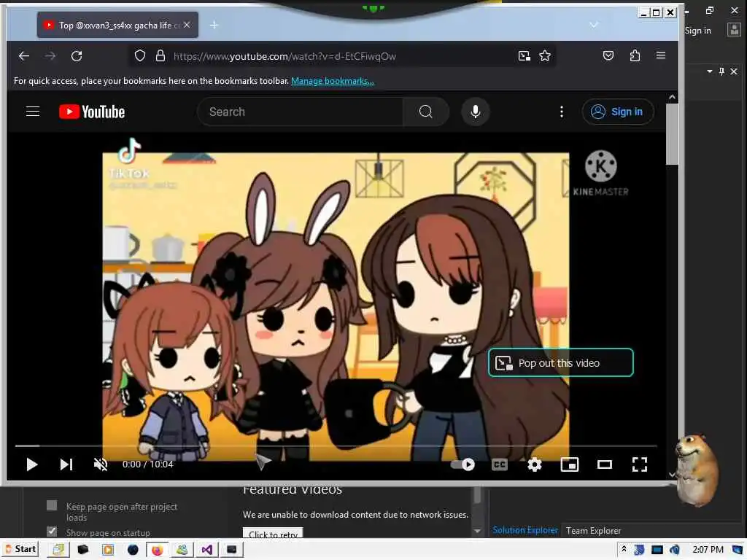Toggle theater mode
747x560 pixels.
tap(605, 464)
